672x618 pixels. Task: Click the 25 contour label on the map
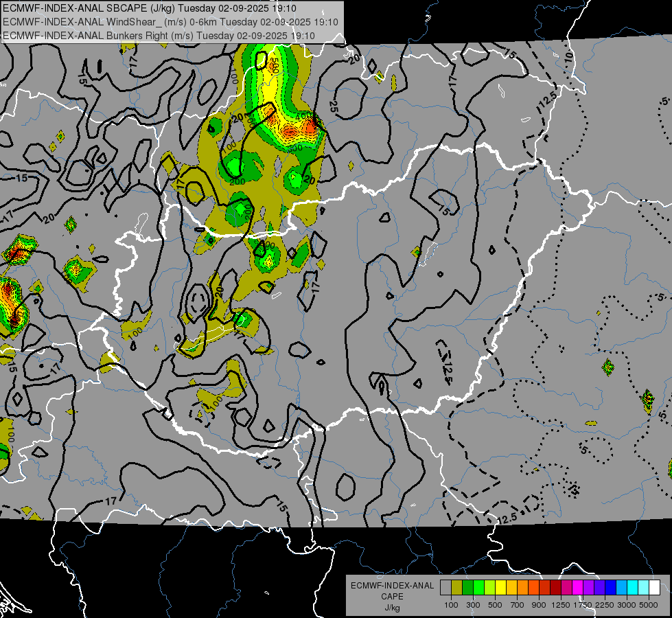tap(334, 107)
